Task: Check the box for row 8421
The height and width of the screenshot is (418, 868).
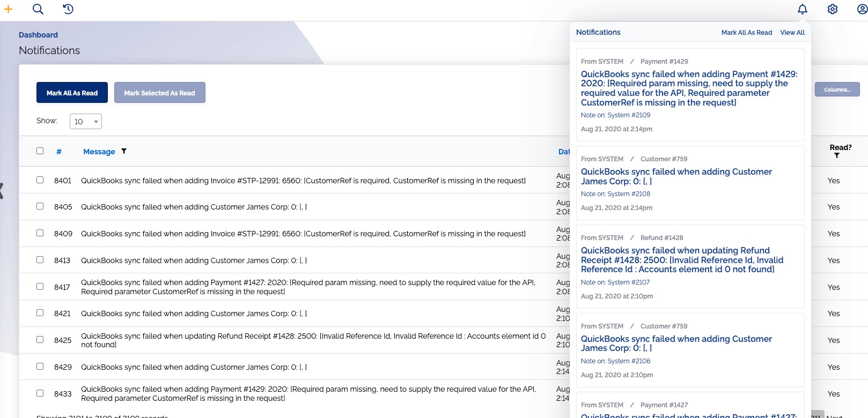Action: 40,313
